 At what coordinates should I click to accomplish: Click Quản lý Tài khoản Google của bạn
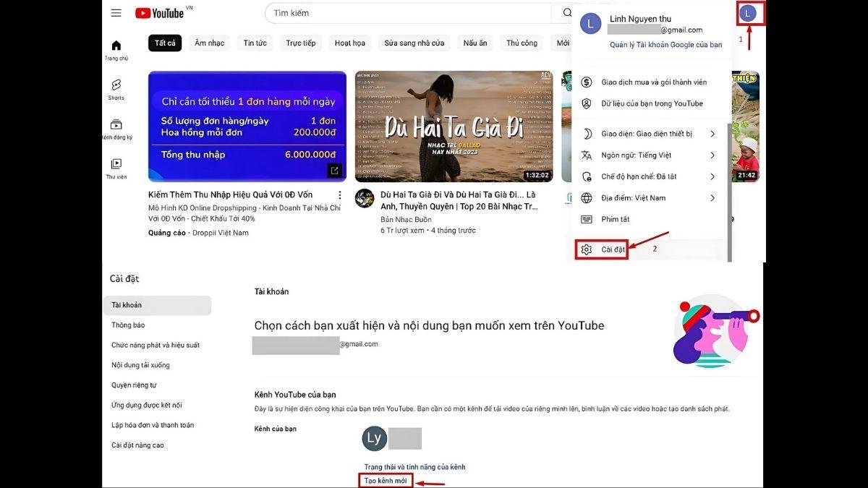coord(665,45)
